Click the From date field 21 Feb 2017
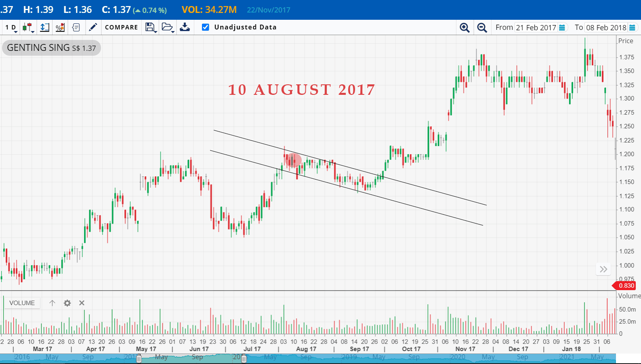 click(x=536, y=27)
